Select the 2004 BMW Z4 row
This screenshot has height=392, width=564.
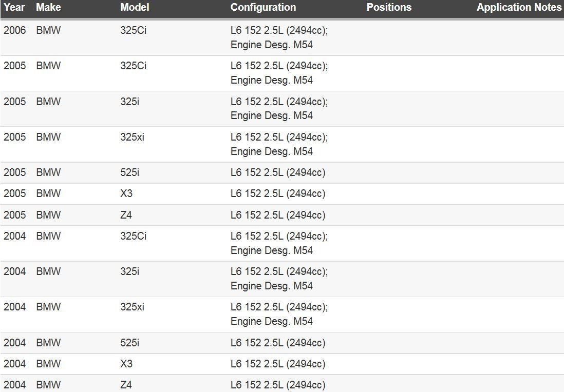point(282,384)
